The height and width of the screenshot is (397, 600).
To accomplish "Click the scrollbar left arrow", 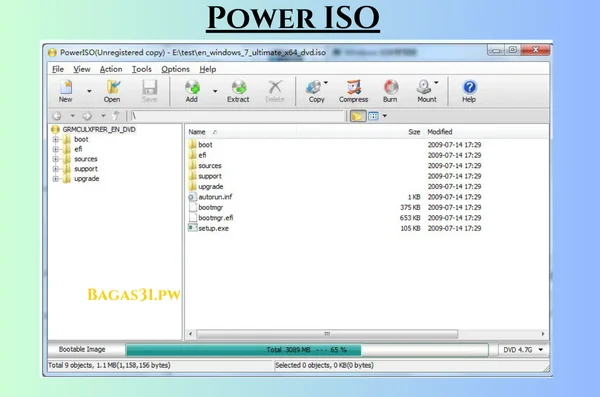I will (191, 334).
